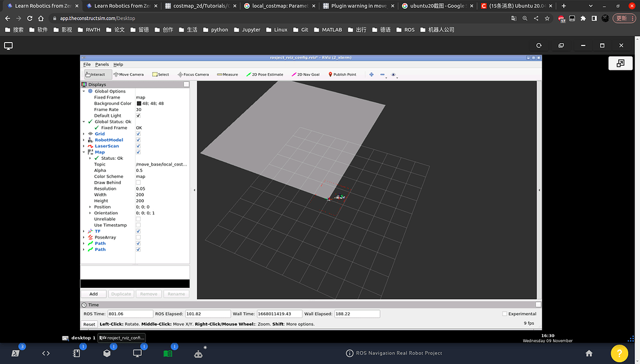Viewport: 640px width, 364px height.
Task: Click the yellow help question mark button
Action: pos(619,353)
